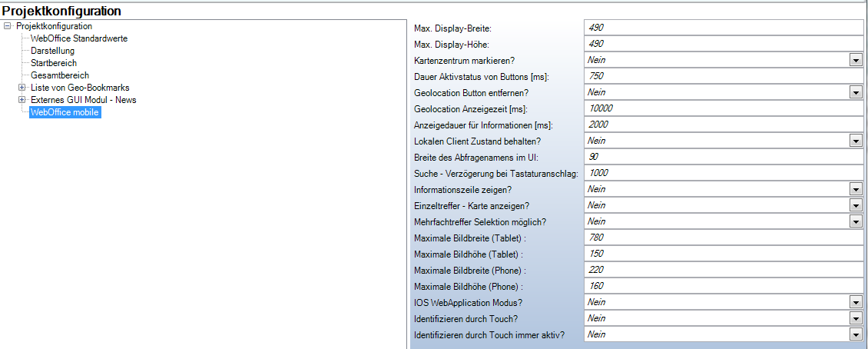Expand the Liste von Geo-Bookmarks node
Screen dimensions: 868x349
[22, 88]
